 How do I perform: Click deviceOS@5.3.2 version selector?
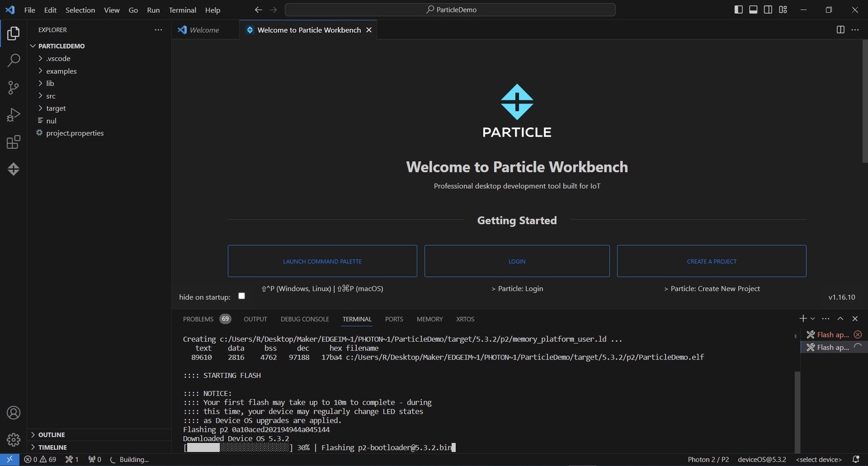pos(762,459)
